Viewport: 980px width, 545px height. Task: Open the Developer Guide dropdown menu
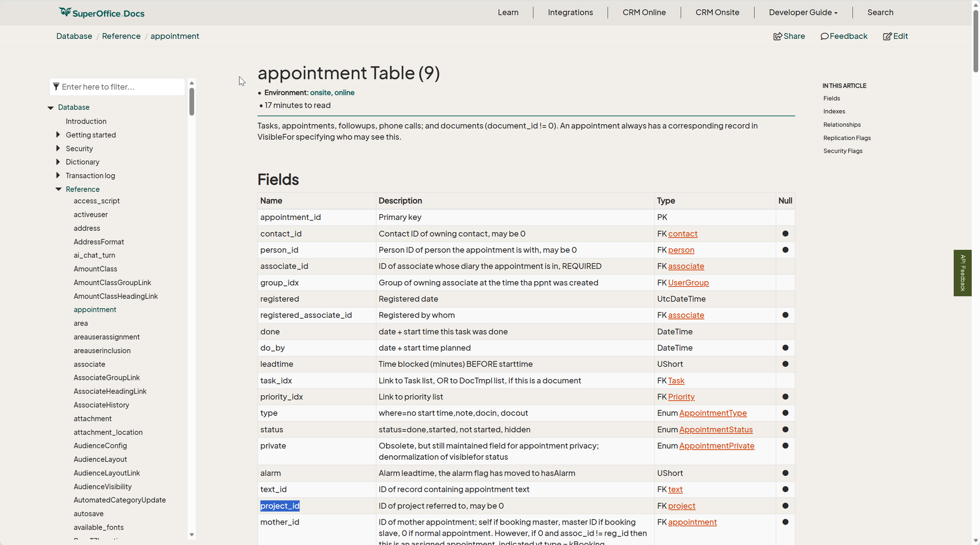tap(803, 13)
